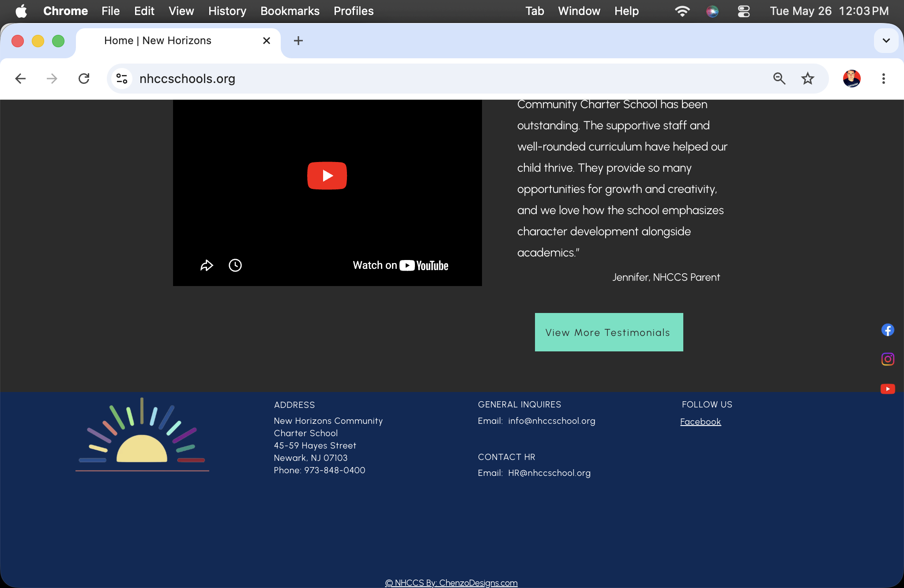
Task: Play the embedded YouTube video
Action: [x=327, y=176]
